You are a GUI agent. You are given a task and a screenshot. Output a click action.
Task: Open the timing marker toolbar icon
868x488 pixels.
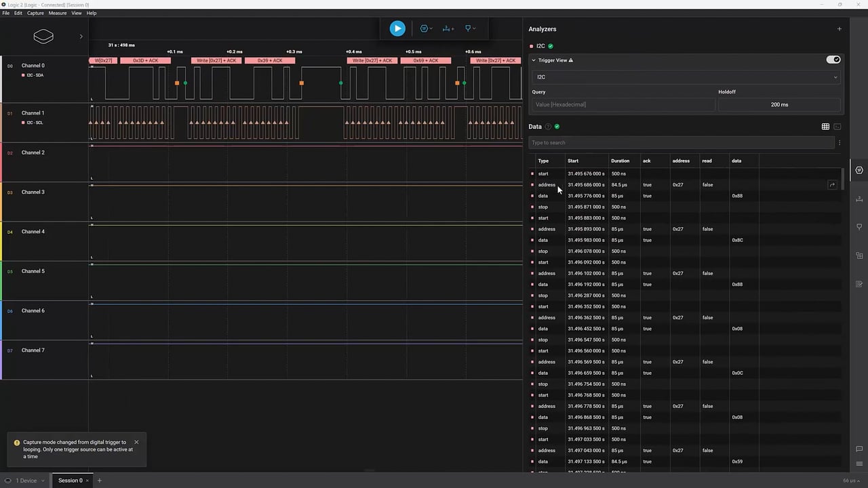470,28
